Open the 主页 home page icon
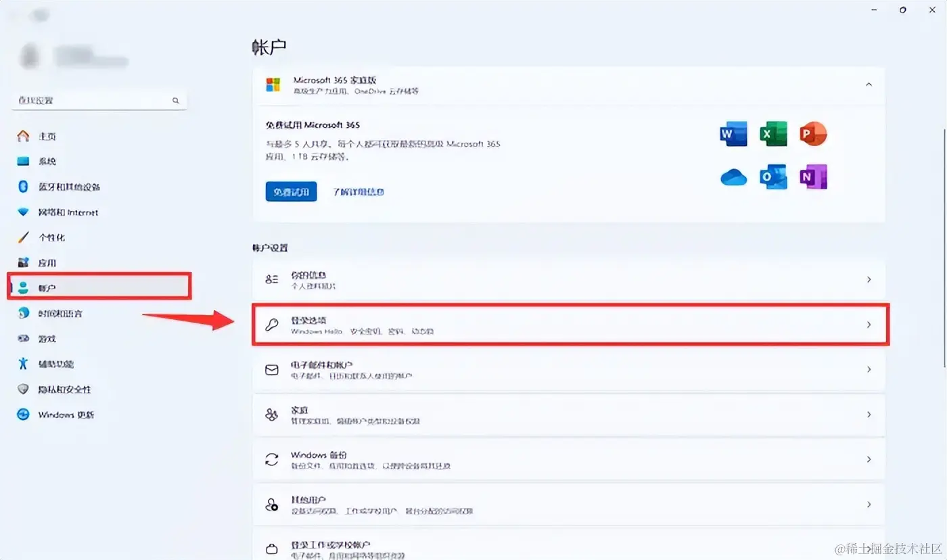The image size is (947, 560). 24,136
